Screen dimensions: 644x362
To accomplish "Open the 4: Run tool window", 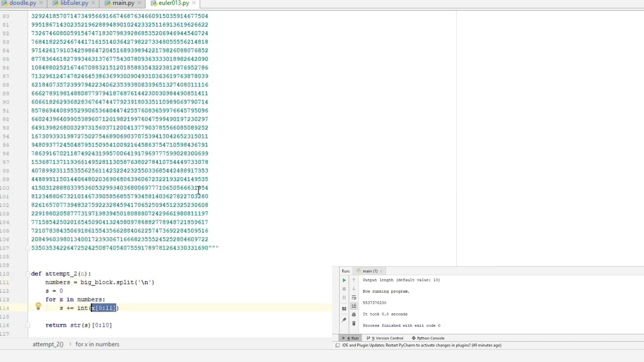I will (x=351, y=338).
